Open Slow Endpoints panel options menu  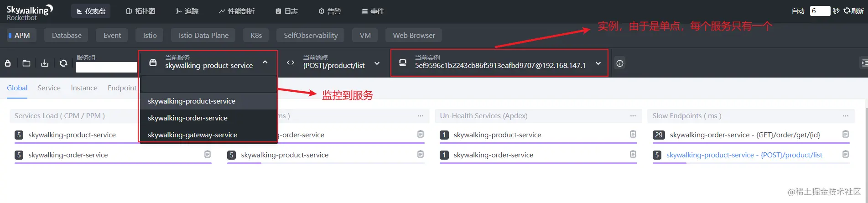(x=846, y=116)
